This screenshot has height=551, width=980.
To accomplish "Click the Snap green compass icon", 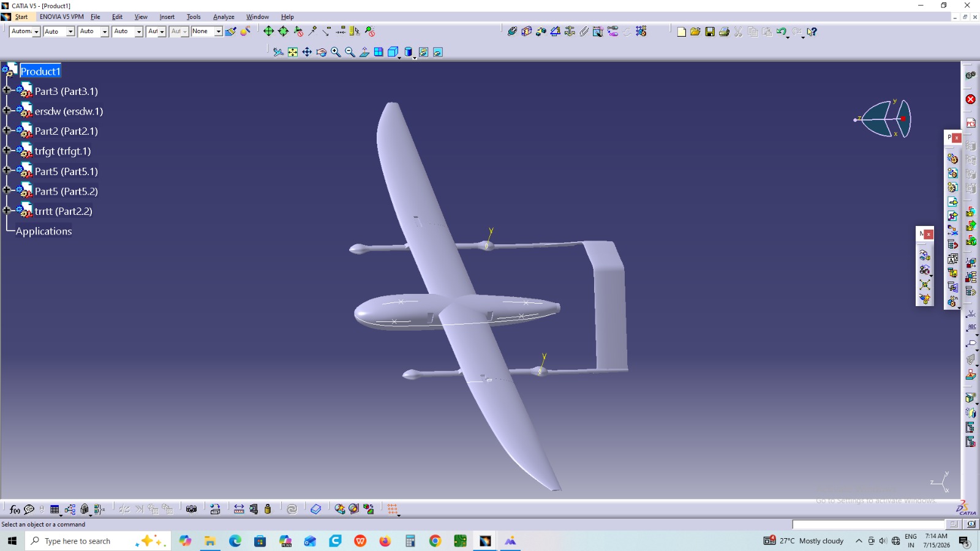I will (x=283, y=31).
